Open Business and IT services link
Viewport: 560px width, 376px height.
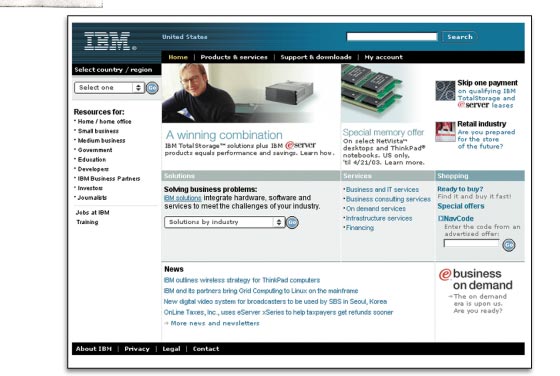[382, 190]
